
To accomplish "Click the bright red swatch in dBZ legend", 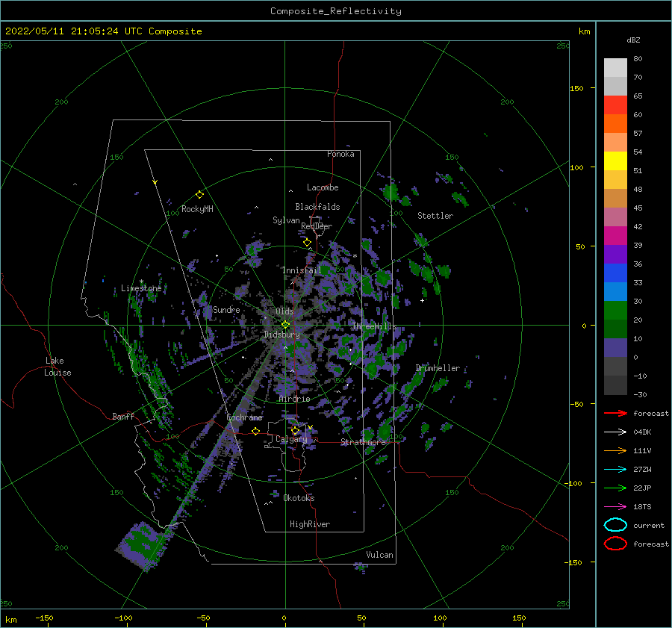I will coord(615,105).
